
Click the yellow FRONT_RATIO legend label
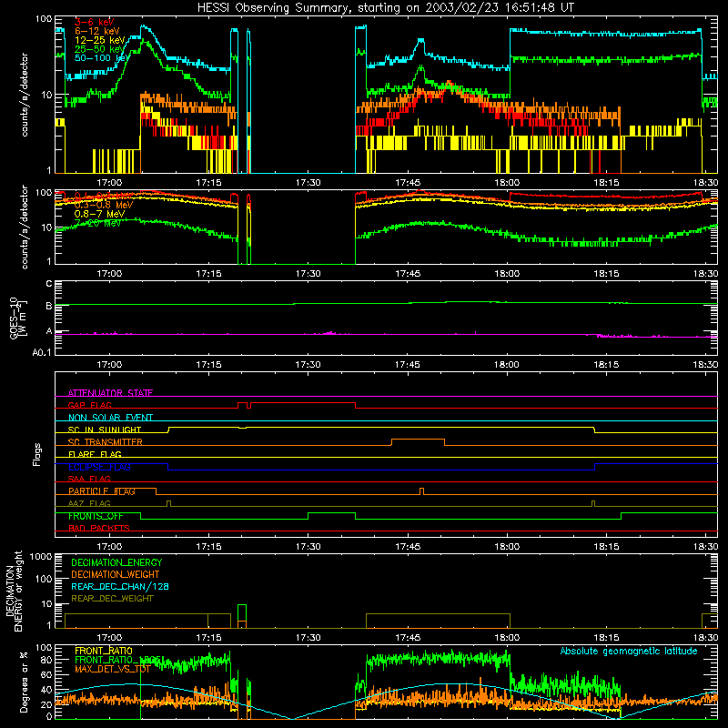point(104,651)
